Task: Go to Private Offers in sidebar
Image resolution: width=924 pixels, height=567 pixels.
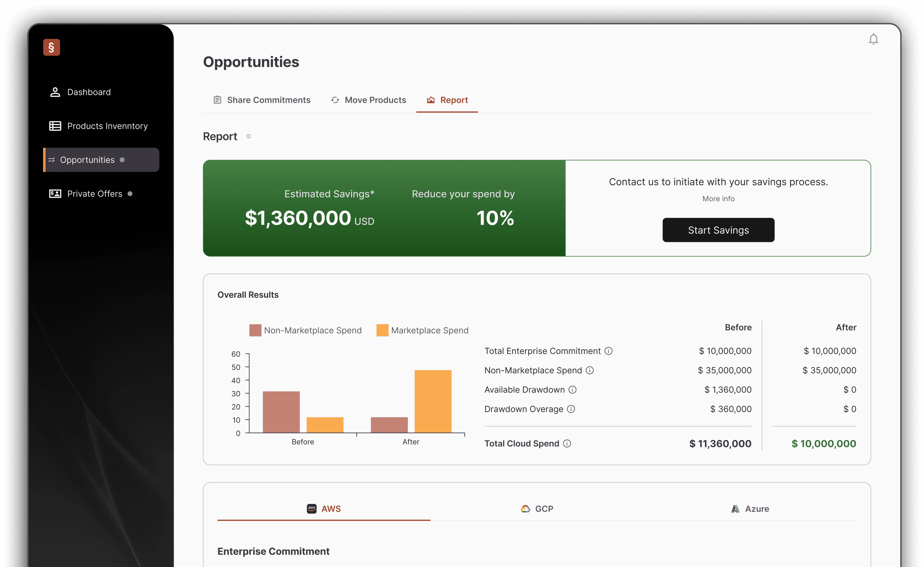Action: tap(94, 194)
